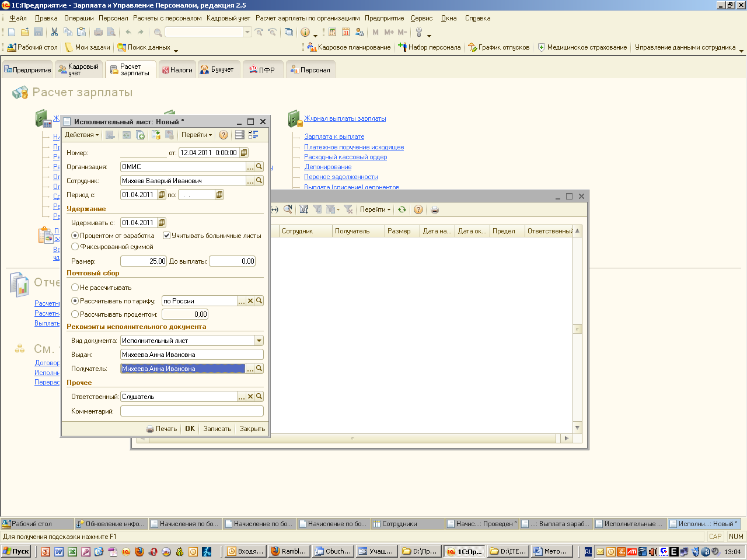This screenshot has width=747, height=560.
Task: Open Перейти dropdown in the list window
Action: [x=375, y=209]
